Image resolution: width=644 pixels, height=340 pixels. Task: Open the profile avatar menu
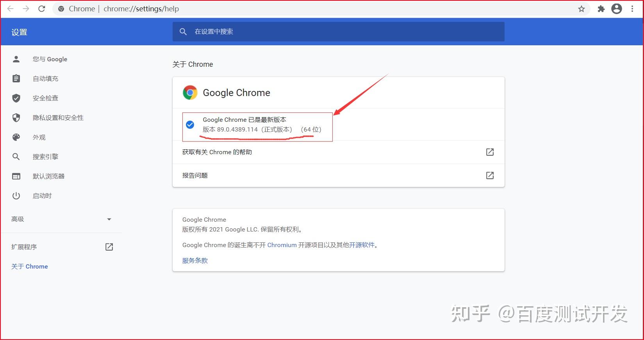pos(617,9)
